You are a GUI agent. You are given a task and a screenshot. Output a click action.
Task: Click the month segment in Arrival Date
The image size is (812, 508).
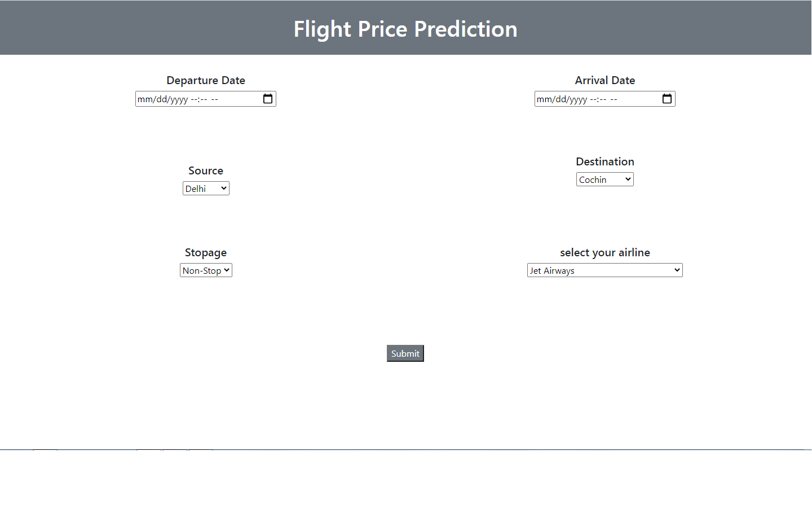pyautogui.click(x=545, y=99)
